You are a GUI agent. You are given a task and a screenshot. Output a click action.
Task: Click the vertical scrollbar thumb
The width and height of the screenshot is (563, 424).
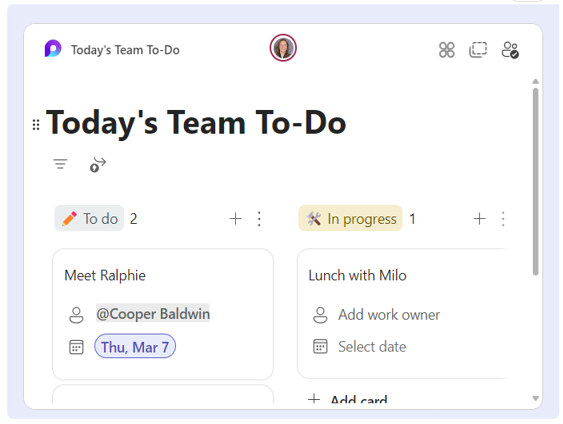535,181
